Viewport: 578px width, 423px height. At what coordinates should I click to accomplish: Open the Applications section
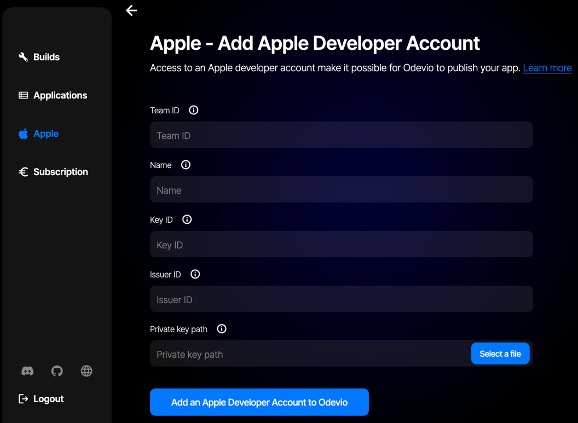tap(53, 95)
